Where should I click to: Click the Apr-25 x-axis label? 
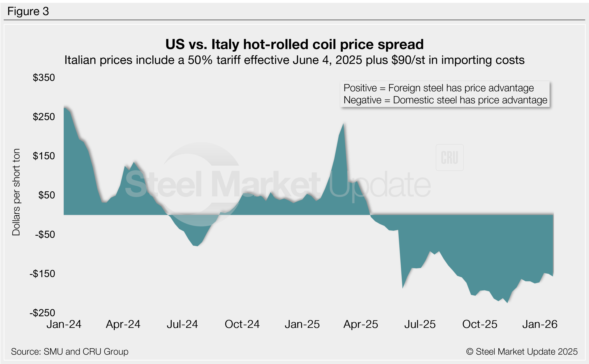[360, 324]
